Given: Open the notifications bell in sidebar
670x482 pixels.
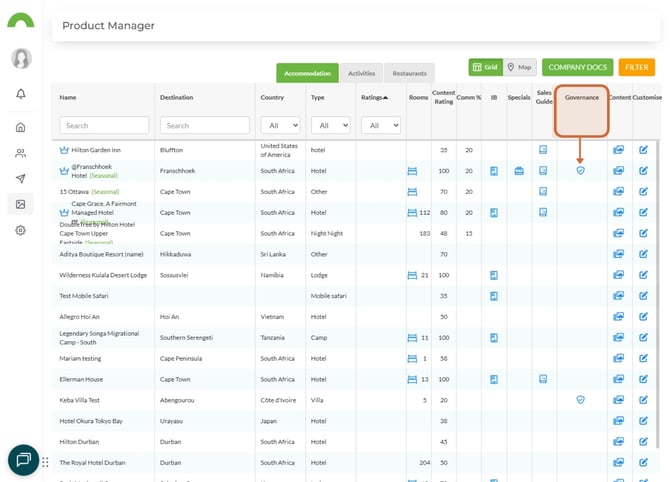Looking at the screenshot, I should [x=21, y=94].
